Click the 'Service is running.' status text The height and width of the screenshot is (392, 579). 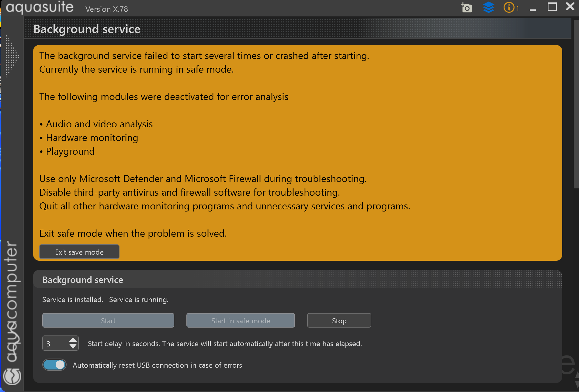click(x=139, y=300)
